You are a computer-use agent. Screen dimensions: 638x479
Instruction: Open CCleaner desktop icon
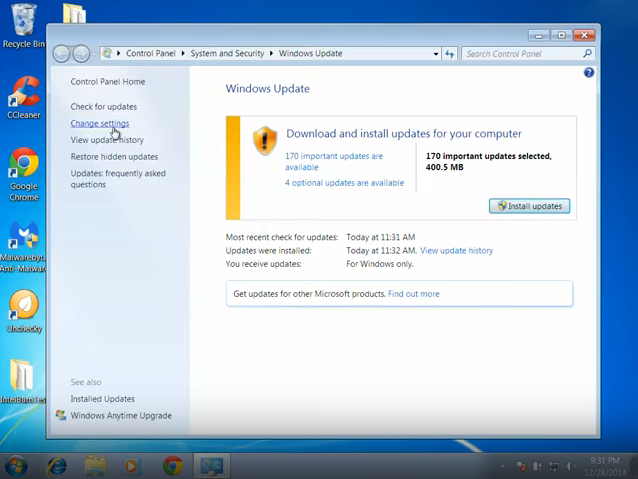pos(23,96)
